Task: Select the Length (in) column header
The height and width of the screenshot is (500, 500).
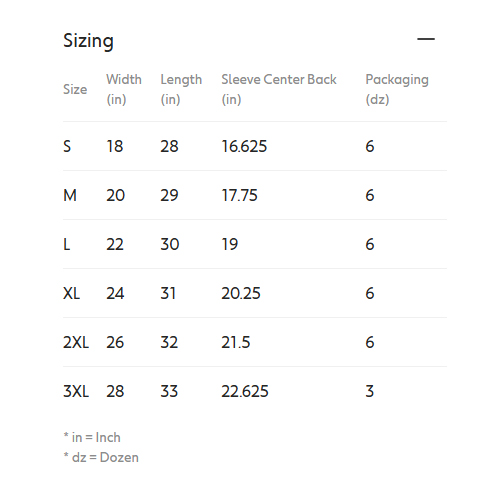Action: [181, 89]
